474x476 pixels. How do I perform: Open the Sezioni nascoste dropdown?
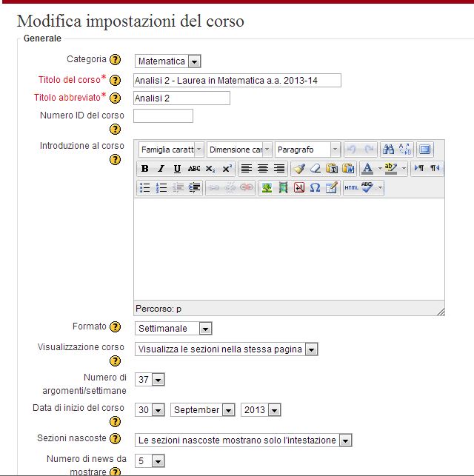(x=243, y=440)
